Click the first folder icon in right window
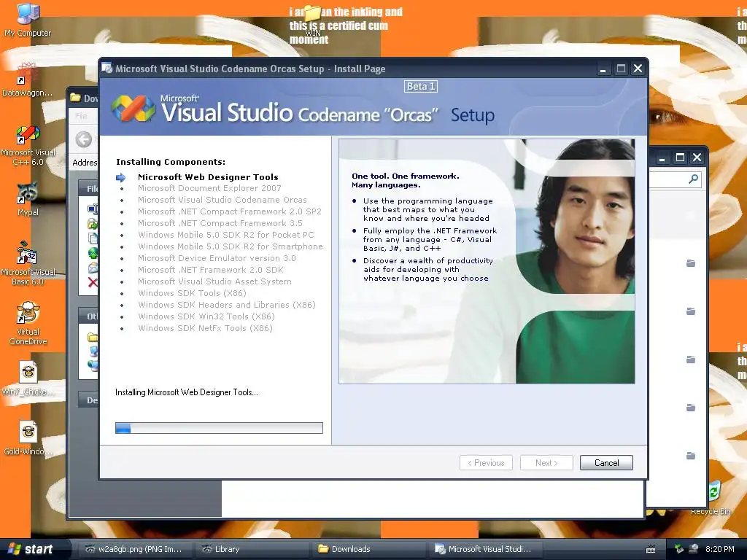747x560 pixels. click(x=690, y=262)
